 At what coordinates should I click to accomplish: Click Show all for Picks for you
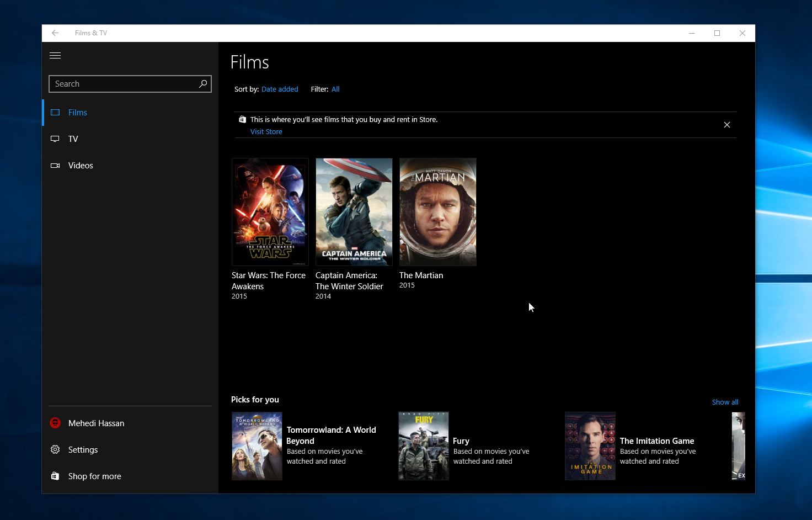[x=725, y=402]
